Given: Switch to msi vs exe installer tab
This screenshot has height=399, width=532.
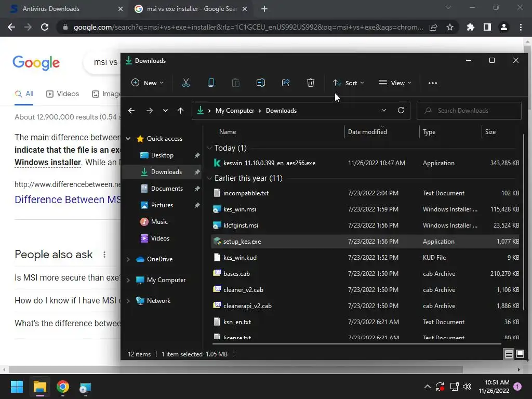Looking at the screenshot, I should (191, 9).
